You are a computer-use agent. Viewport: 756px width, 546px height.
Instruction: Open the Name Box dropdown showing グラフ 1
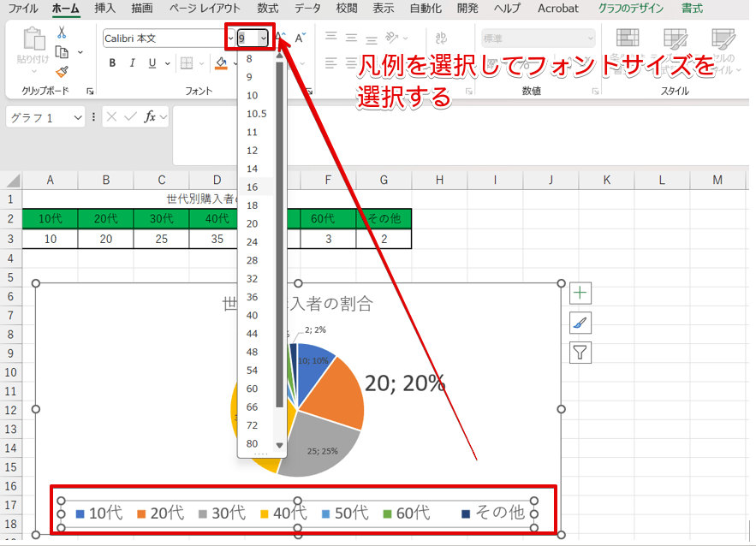pyautogui.click(x=78, y=117)
